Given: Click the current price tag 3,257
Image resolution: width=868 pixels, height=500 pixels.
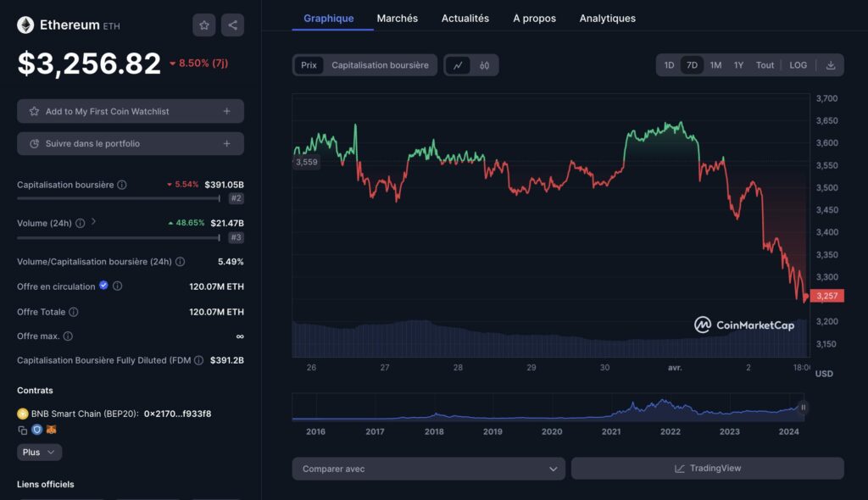Looking at the screenshot, I should (827, 296).
